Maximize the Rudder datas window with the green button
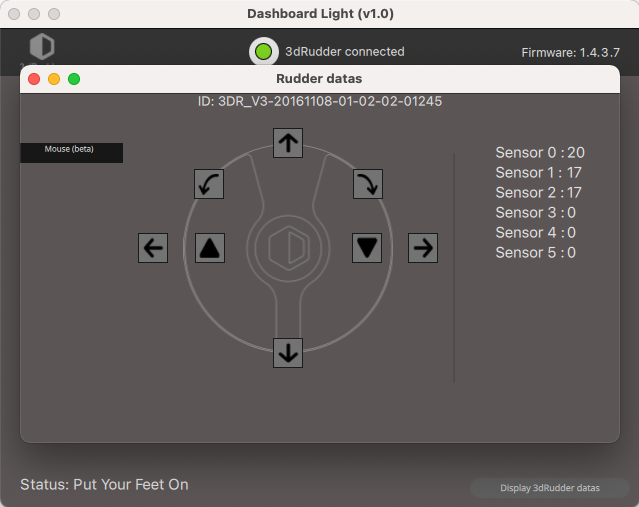The height and width of the screenshot is (507, 639). tap(74, 79)
